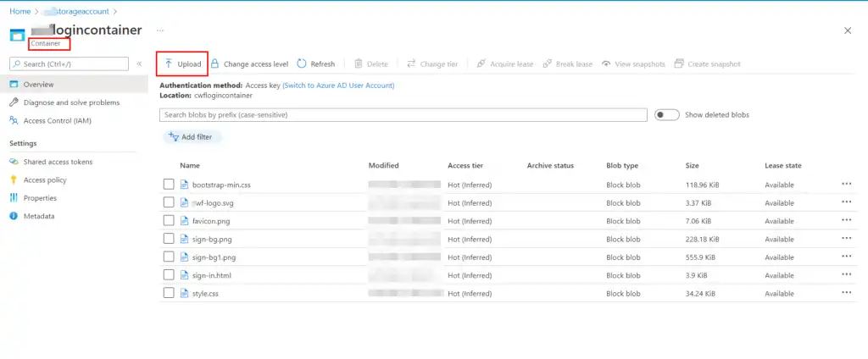868x359 pixels.
Task: Sort by the Blob type column header
Action: 622,165
